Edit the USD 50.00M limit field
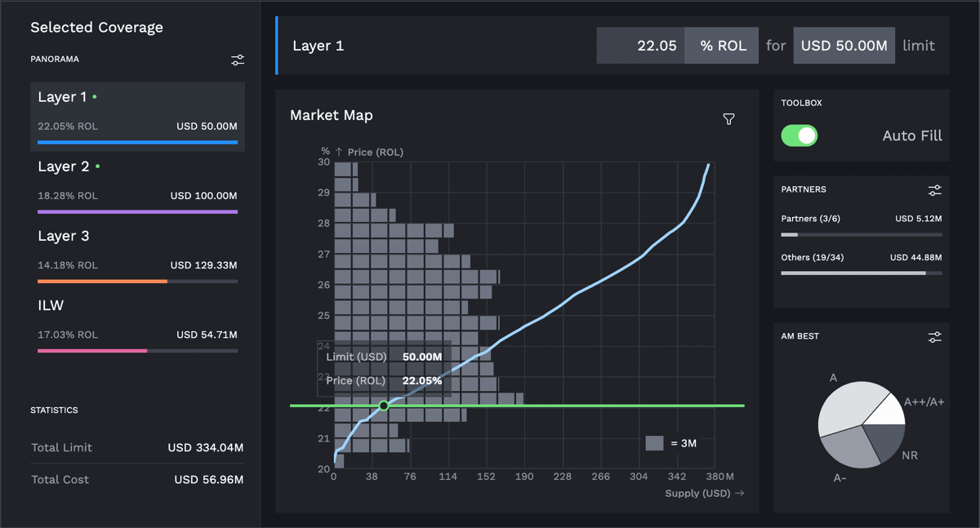This screenshot has height=528, width=980. pos(844,46)
